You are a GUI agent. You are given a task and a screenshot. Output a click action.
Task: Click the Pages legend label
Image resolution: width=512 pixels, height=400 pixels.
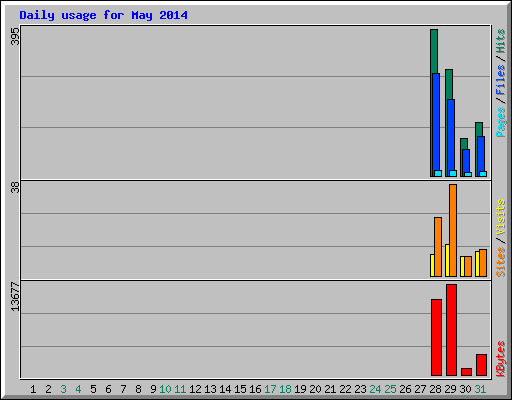501,122
